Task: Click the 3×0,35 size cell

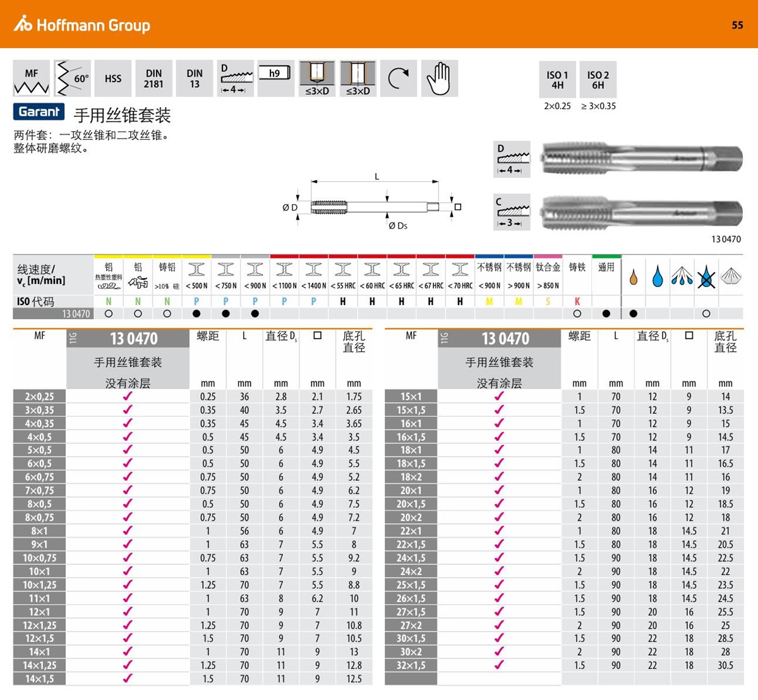Action: (40, 410)
